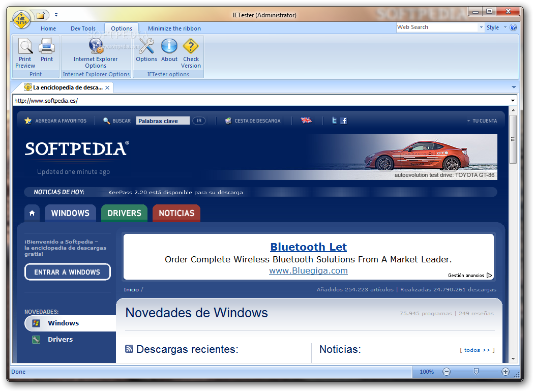534x392 pixels.
Task: Click the page scrollbar down arrow
Action: point(513,359)
